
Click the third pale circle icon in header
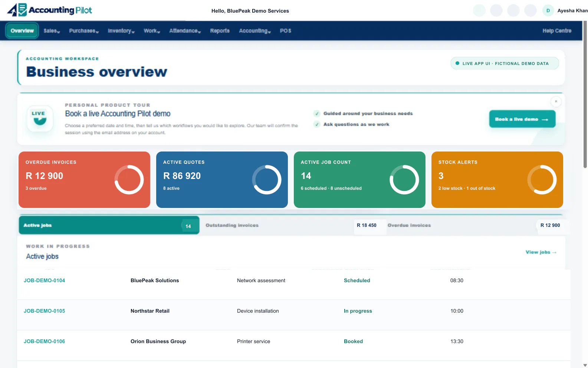point(513,10)
